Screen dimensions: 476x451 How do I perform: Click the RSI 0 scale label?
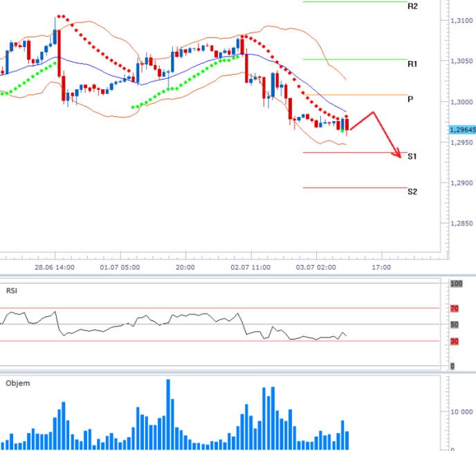tap(452, 367)
